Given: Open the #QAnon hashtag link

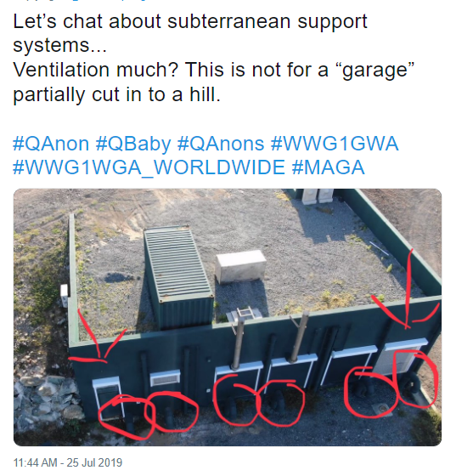Looking at the screenshot, I should [51, 144].
